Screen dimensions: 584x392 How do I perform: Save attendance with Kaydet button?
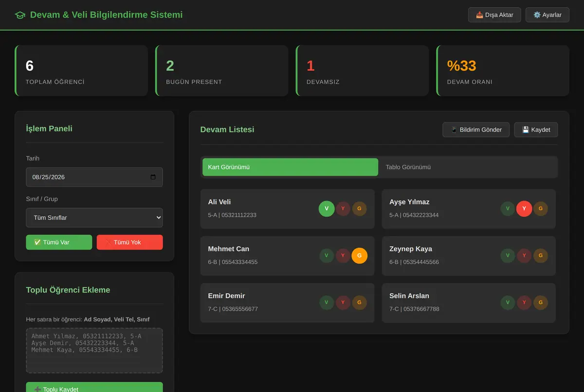point(536,130)
